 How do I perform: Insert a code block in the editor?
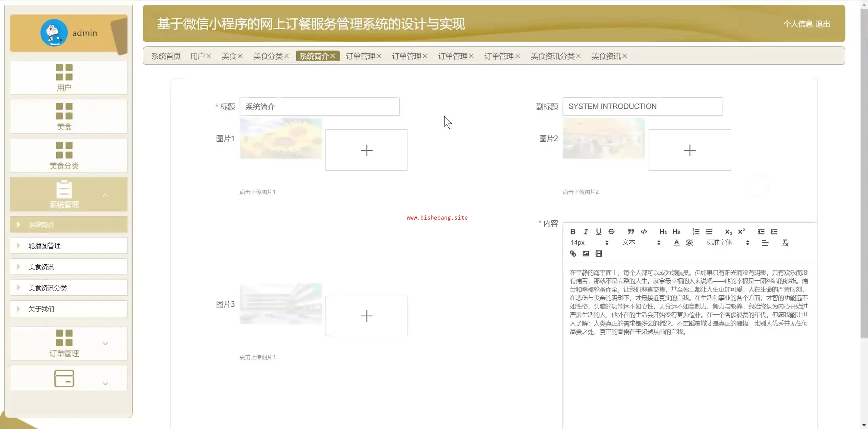[644, 231]
